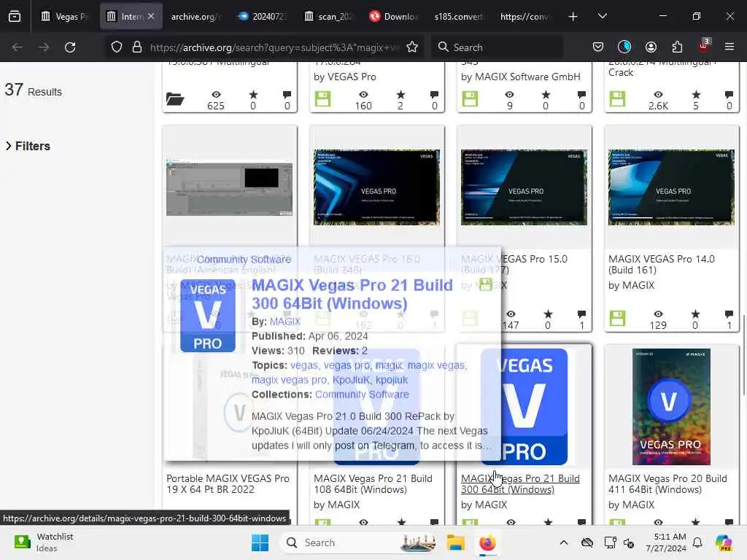Open the Copilot icon in taskbar
747x560 pixels.
point(724,542)
